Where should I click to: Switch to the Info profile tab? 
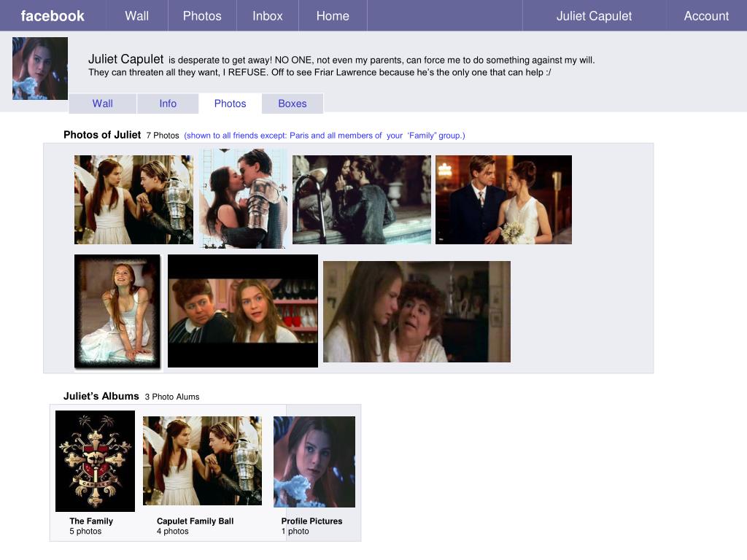tap(168, 104)
